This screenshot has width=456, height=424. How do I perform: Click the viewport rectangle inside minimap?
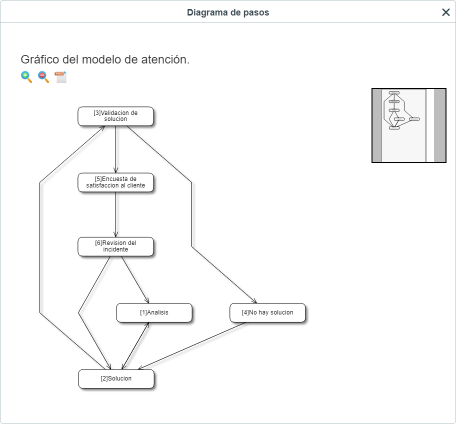point(404,125)
